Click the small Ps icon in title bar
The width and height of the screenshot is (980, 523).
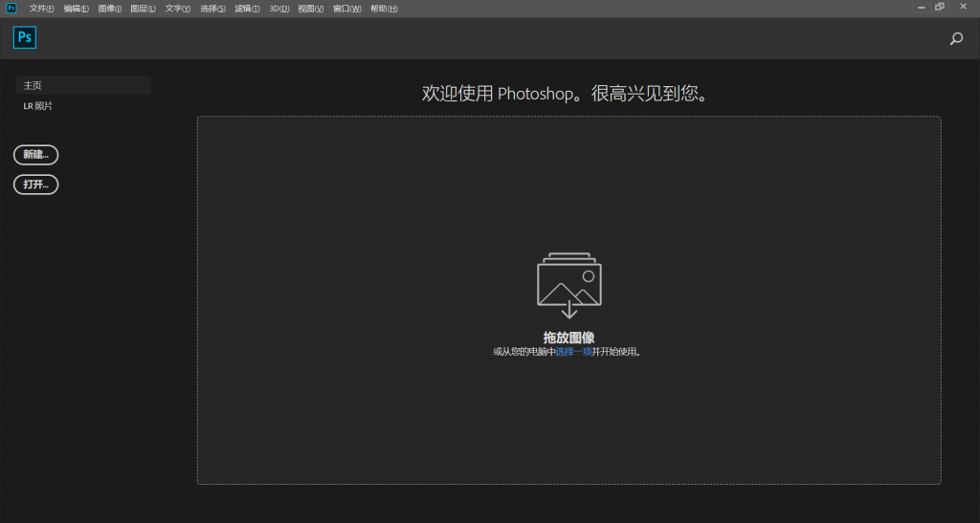point(11,8)
